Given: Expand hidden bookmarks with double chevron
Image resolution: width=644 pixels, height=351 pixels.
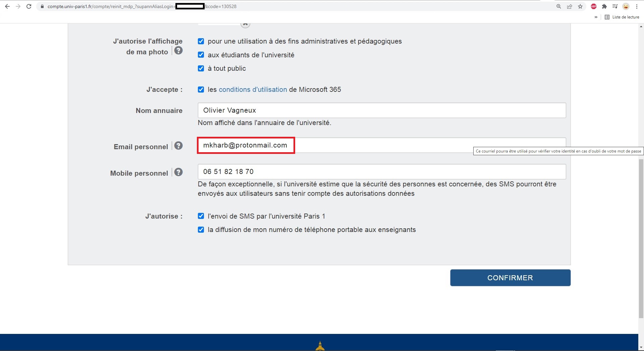Looking at the screenshot, I should pos(596,17).
